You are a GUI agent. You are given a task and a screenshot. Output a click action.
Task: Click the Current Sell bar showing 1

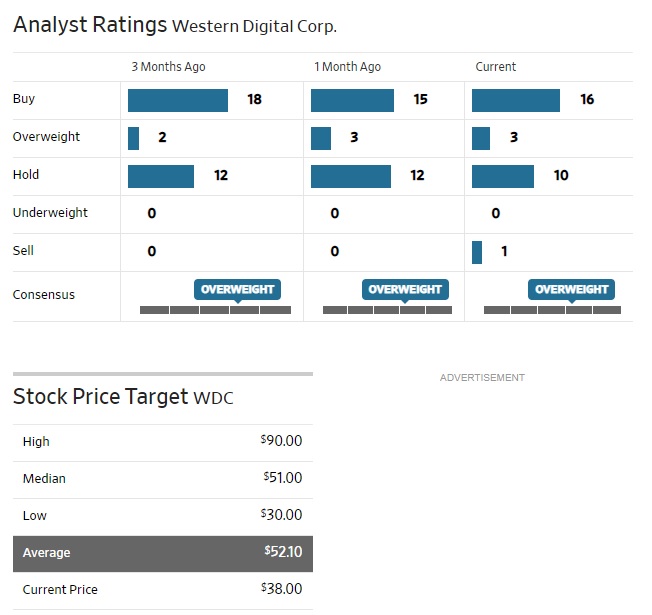coord(477,252)
